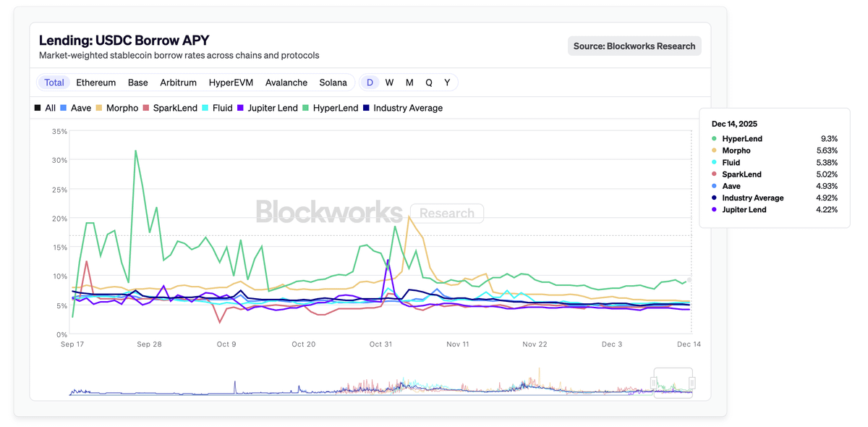Select weekly W interval
The height and width of the screenshot is (427, 868).
389,83
